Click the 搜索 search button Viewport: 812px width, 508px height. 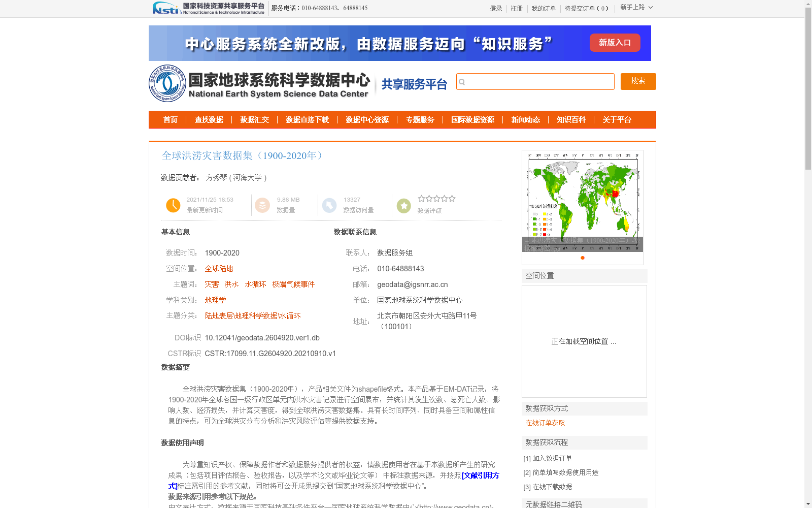click(x=638, y=81)
